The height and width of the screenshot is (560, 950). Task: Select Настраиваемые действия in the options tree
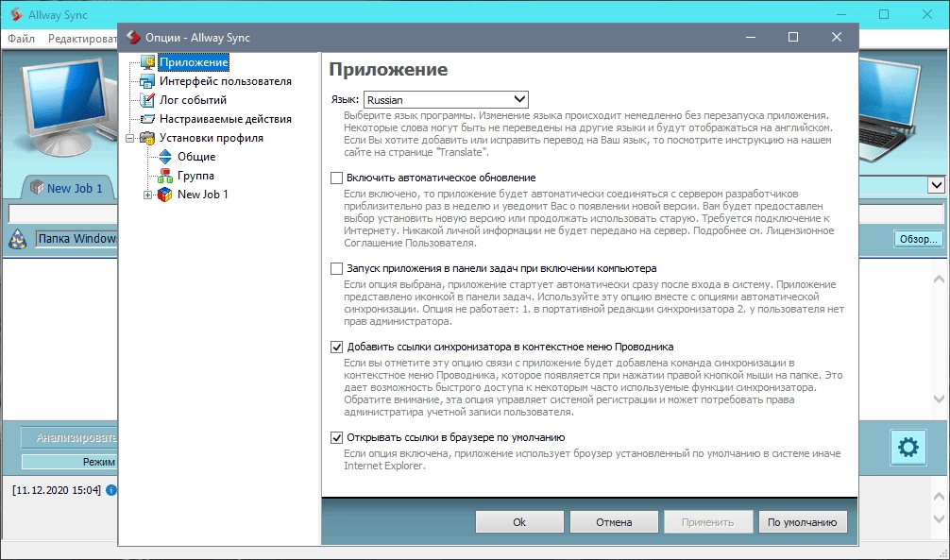[226, 119]
